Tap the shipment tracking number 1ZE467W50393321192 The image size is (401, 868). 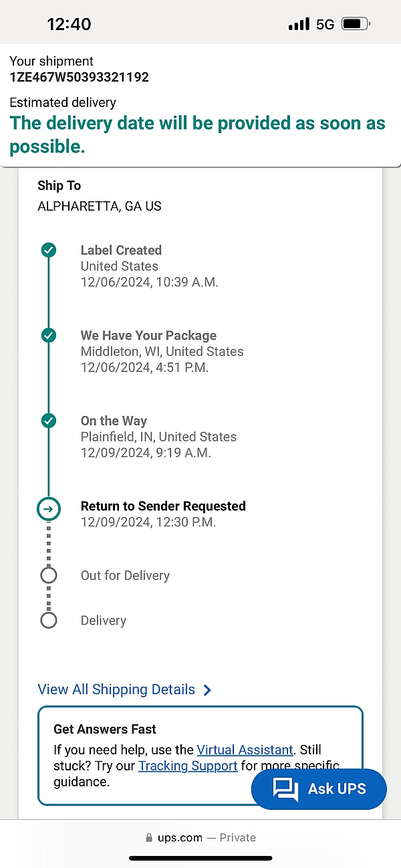[79, 77]
